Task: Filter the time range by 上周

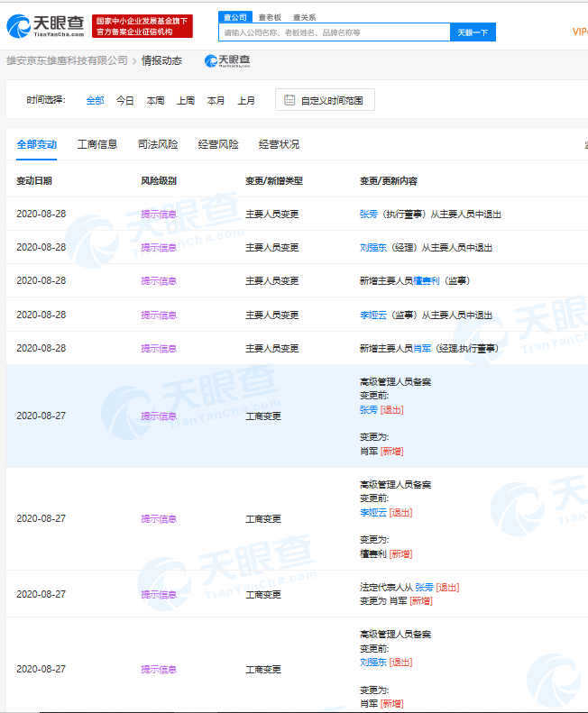Action: (x=186, y=100)
